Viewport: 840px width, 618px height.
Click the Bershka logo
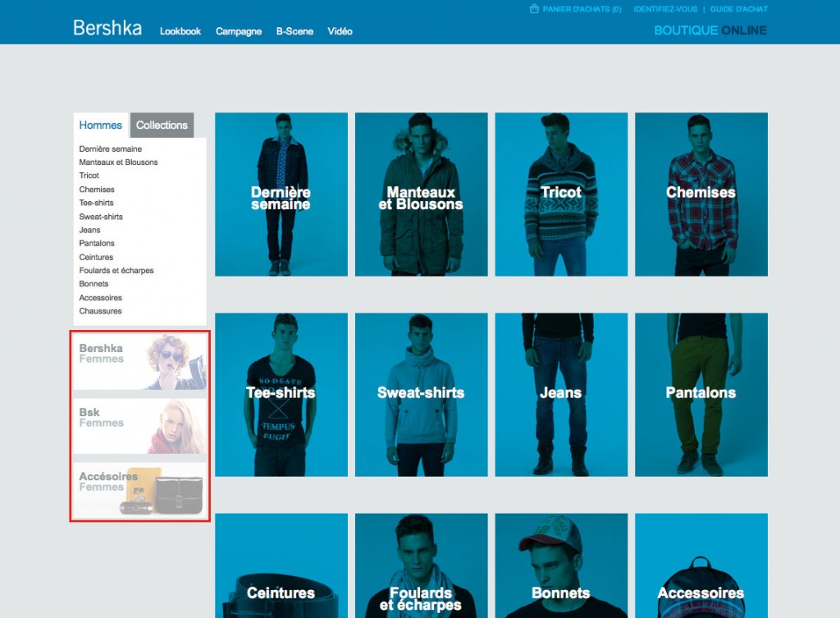click(107, 28)
